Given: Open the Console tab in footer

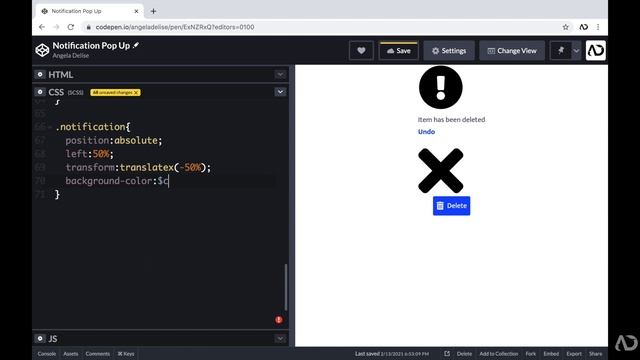Looking at the screenshot, I should 47,353.
